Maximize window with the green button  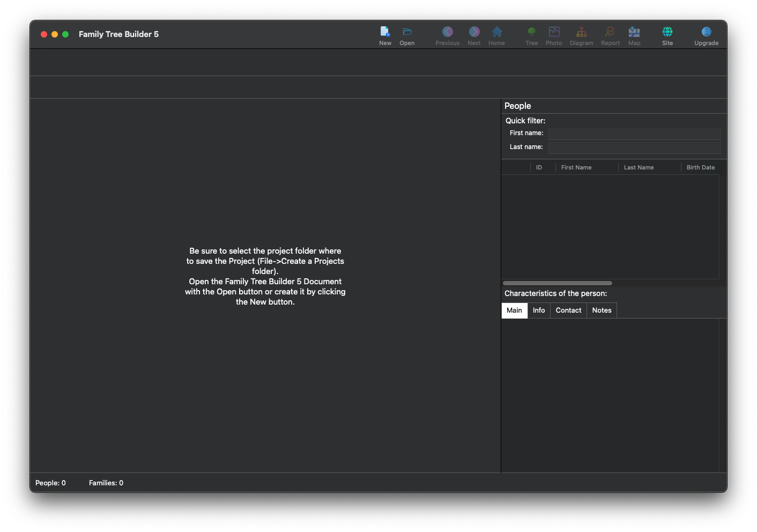coord(65,34)
